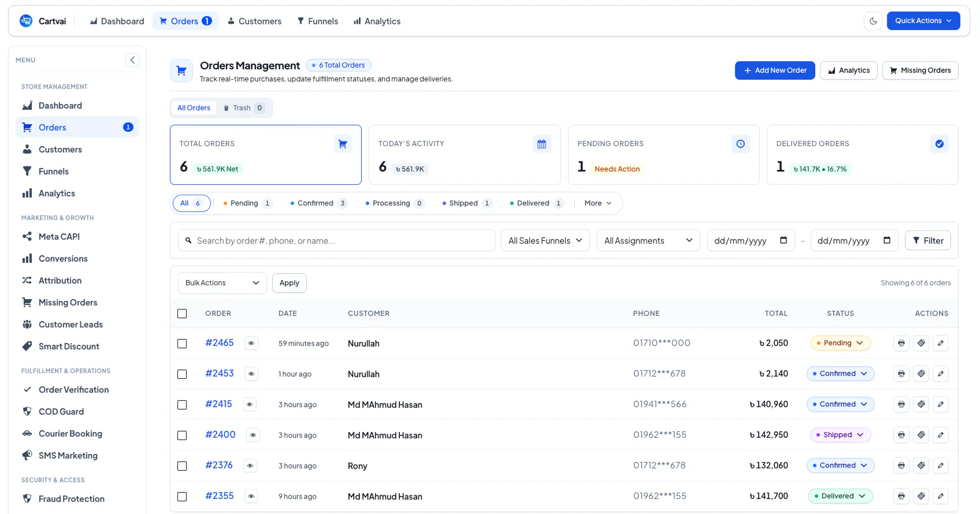
Task: Click the Filter button
Action: click(x=928, y=240)
